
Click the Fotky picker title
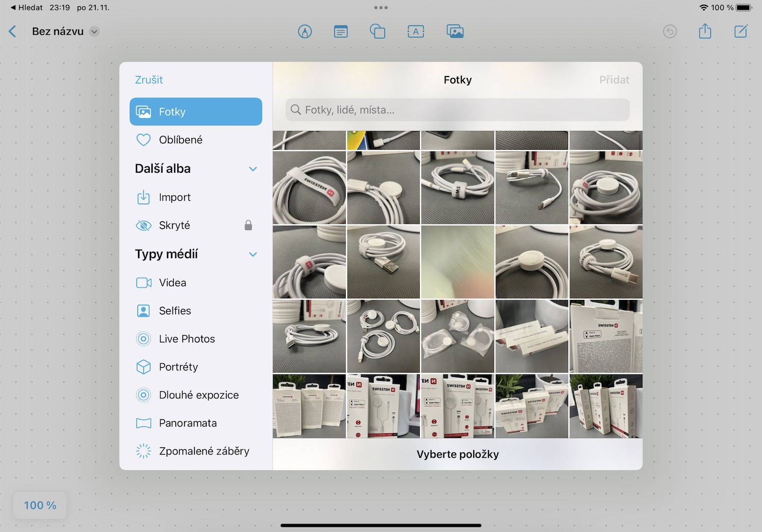[x=458, y=80]
